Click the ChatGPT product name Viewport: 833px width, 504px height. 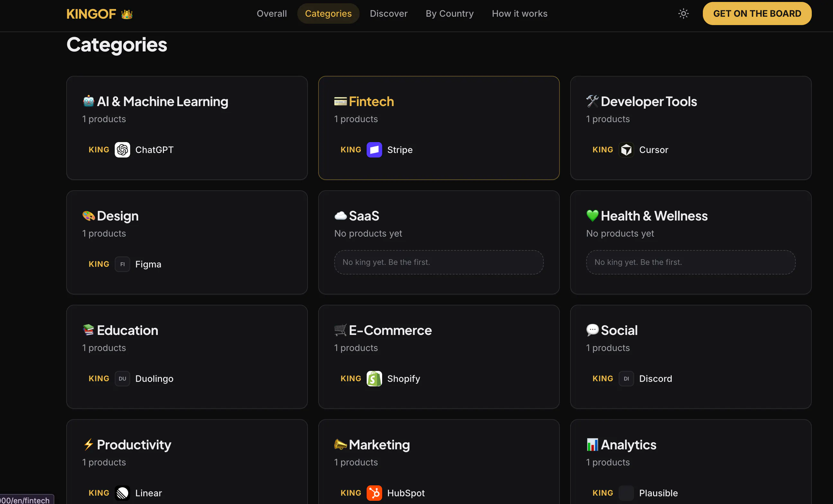coord(154,150)
